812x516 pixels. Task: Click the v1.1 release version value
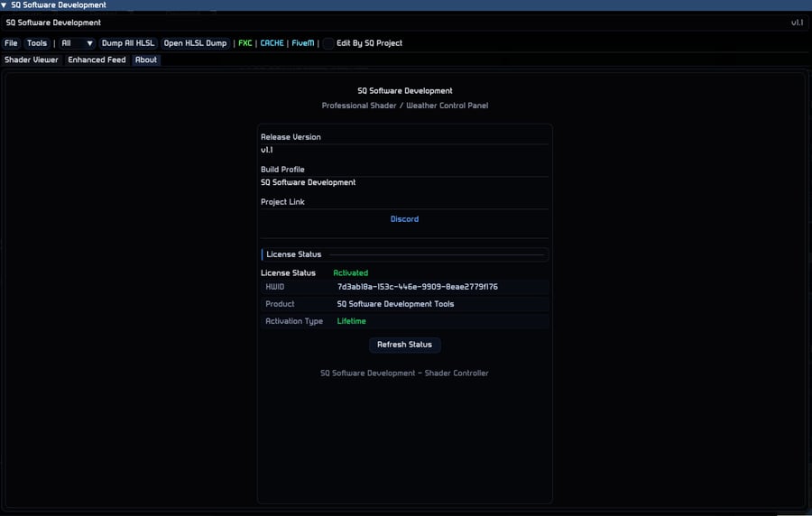tap(267, 150)
